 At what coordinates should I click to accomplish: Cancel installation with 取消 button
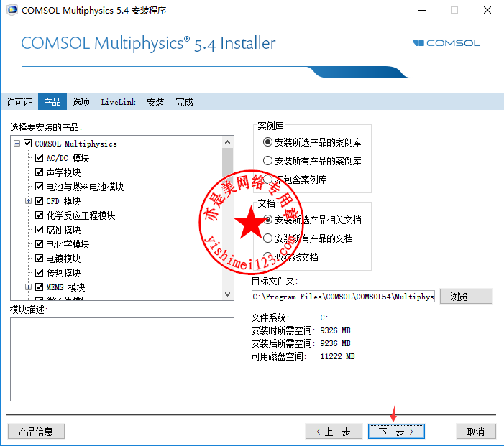coord(476,432)
